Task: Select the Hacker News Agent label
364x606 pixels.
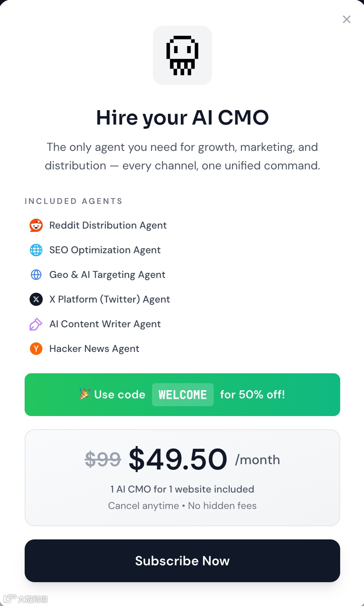Action: (x=94, y=349)
